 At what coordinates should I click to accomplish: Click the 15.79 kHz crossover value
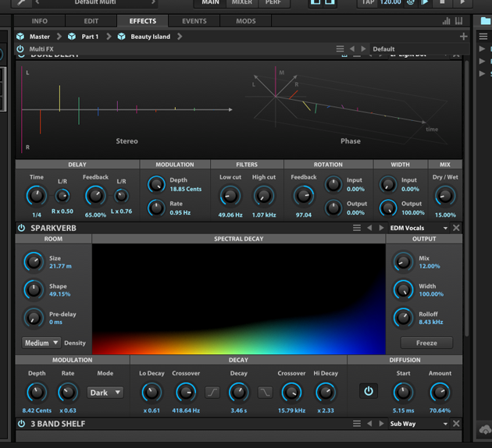pyautogui.click(x=291, y=411)
